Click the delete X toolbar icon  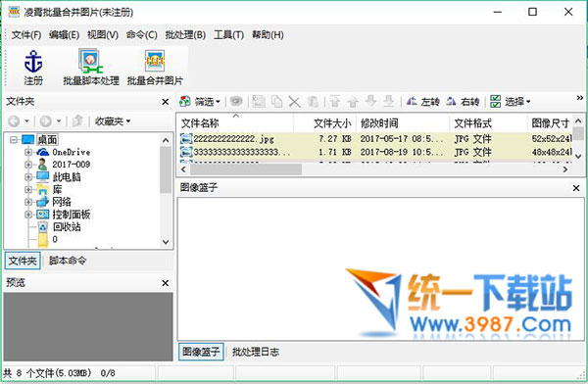(295, 102)
